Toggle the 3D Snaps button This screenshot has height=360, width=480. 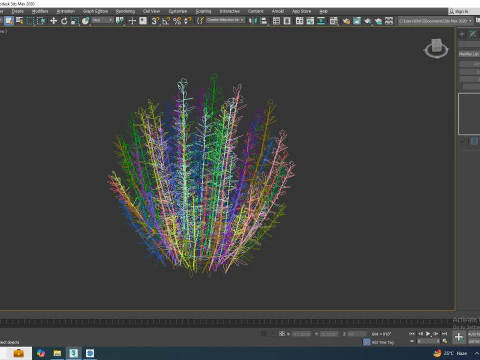155,21
